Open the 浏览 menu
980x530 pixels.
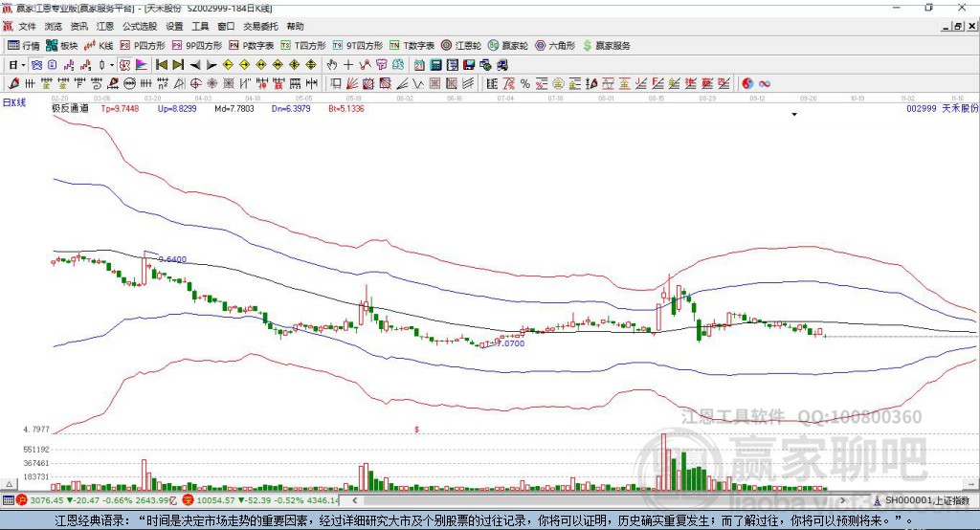coord(54,26)
